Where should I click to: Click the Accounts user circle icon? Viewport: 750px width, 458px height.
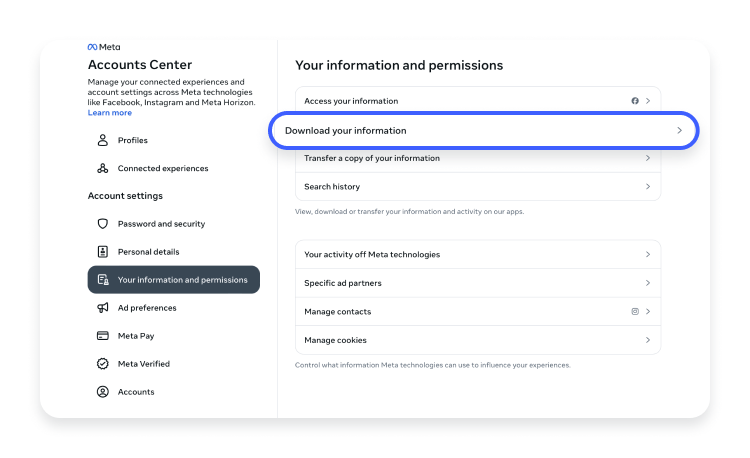102,392
